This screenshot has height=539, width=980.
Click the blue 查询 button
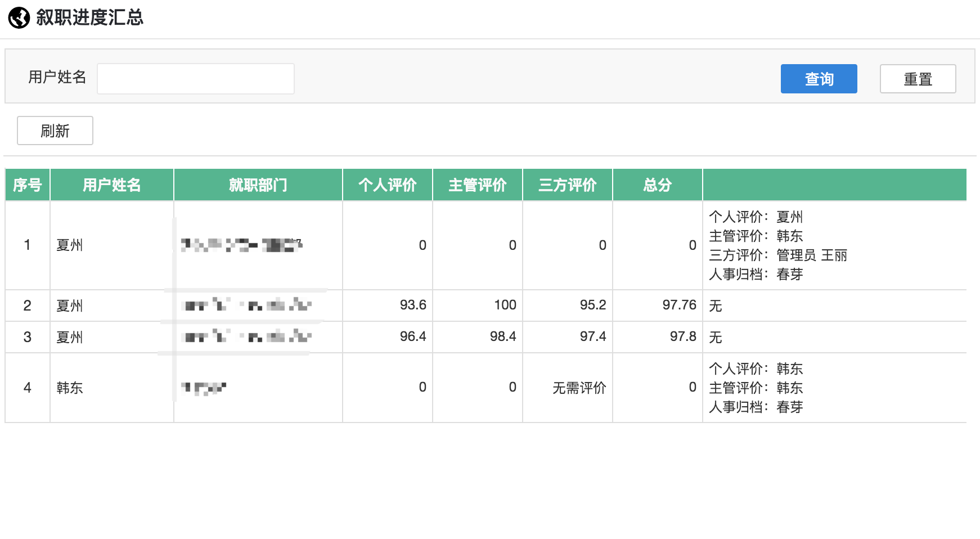819,79
